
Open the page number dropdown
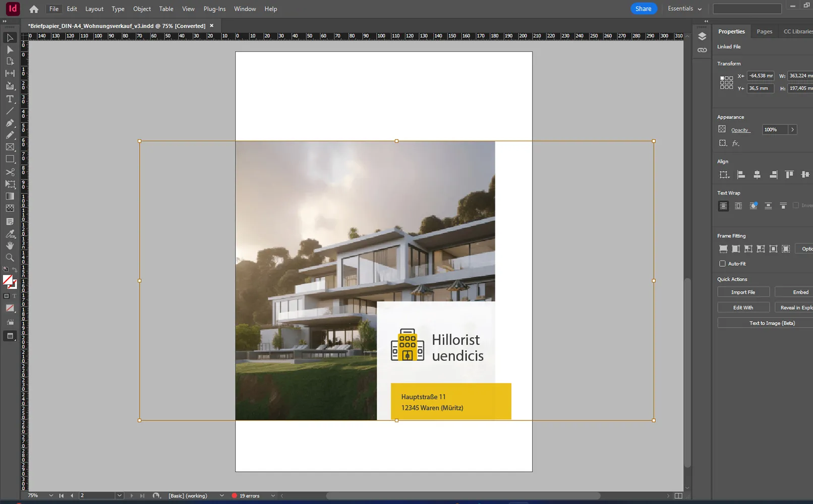point(119,495)
